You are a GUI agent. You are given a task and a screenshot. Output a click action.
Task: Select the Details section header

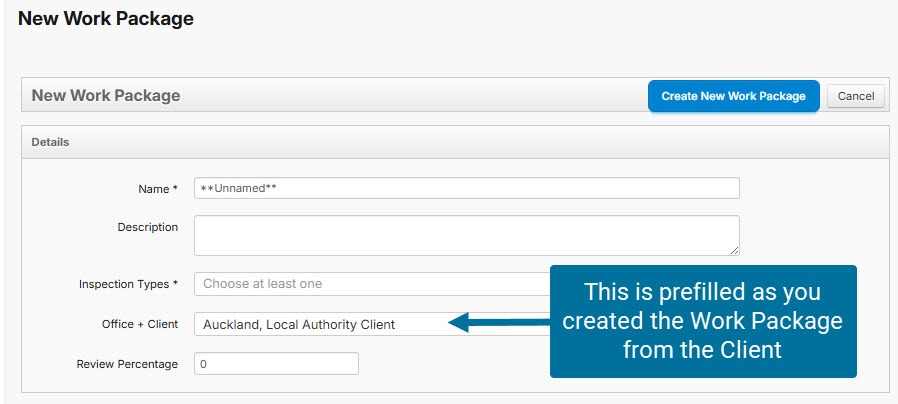(51, 142)
